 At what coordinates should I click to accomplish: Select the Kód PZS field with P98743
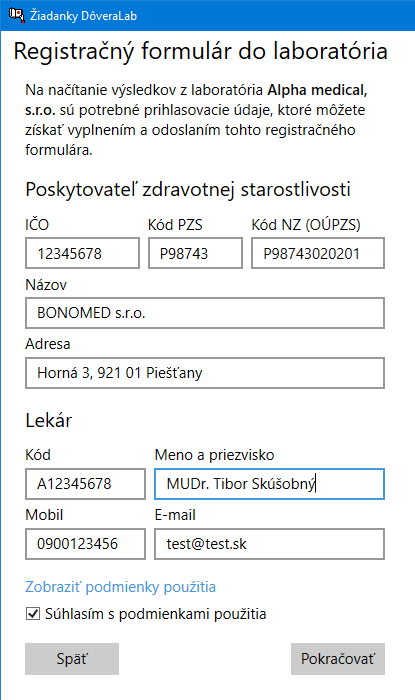point(195,253)
